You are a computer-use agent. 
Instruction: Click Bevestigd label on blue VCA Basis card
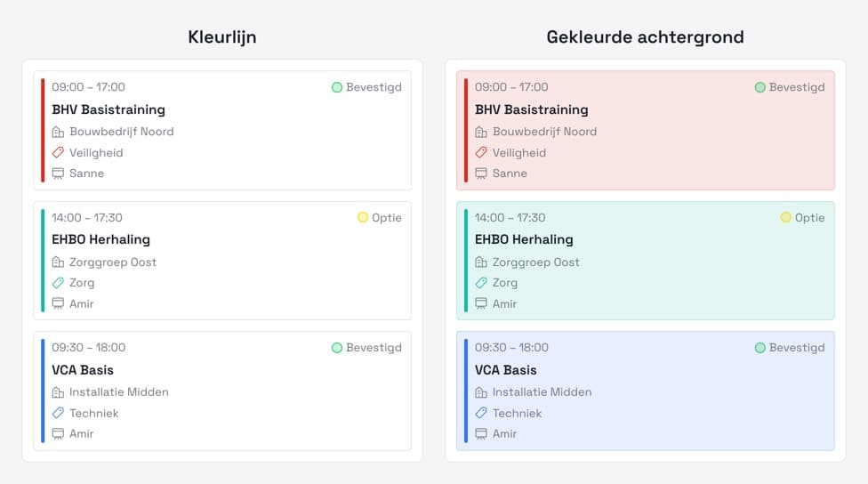point(797,348)
